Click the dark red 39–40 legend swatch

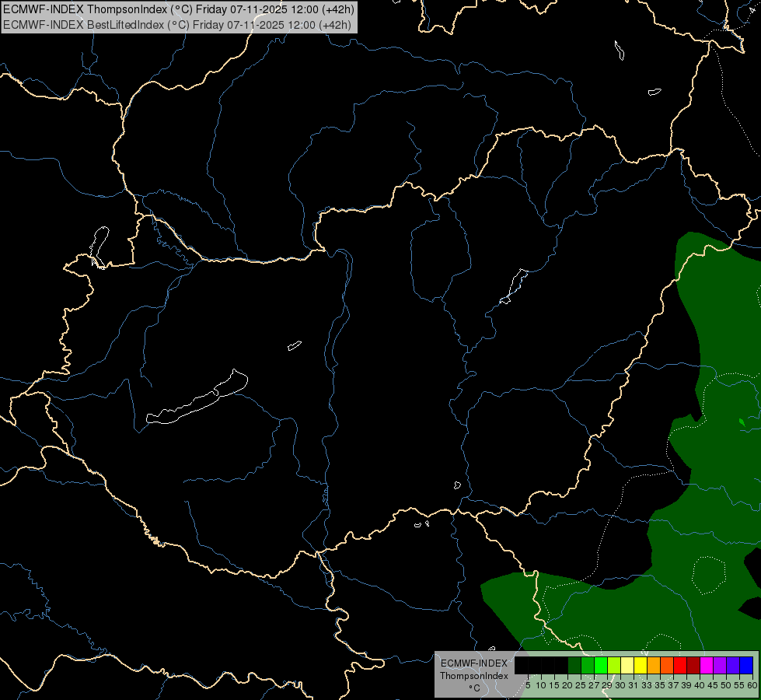pyautogui.click(x=693, y=666)
